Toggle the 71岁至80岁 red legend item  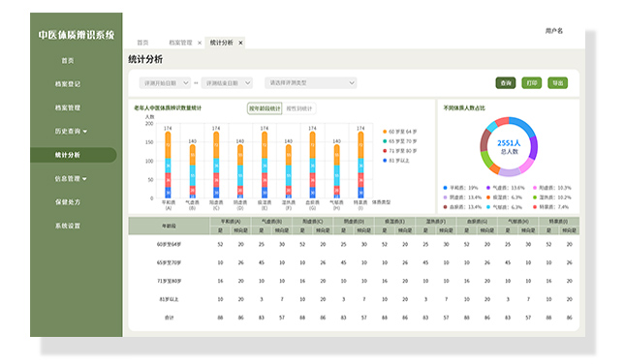coord(400,151)
